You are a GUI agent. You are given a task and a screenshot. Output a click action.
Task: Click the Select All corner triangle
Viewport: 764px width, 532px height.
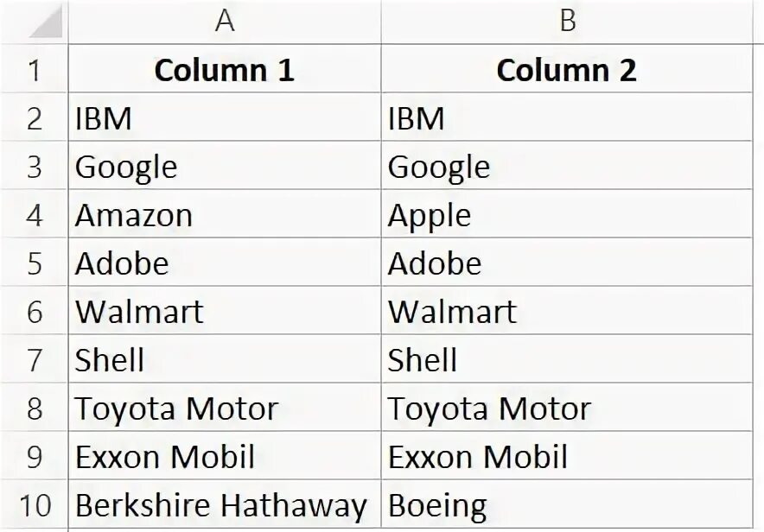pyautogui.click(x=45, y=22)
